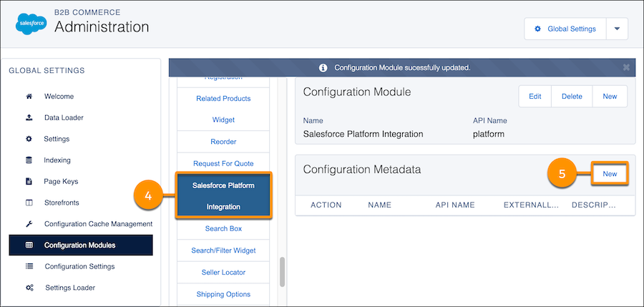Click the Indexing database icon
The image size is (644, 307).
click(29, 160)
